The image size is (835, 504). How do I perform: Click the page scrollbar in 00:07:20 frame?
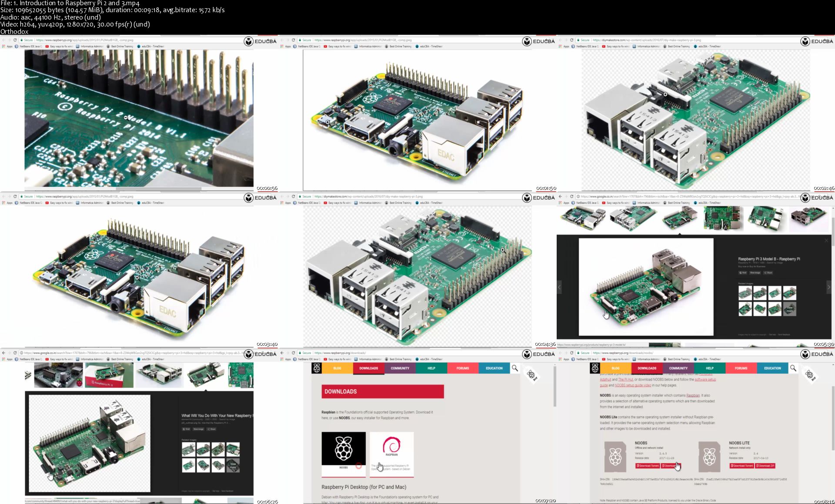point(554,387)
